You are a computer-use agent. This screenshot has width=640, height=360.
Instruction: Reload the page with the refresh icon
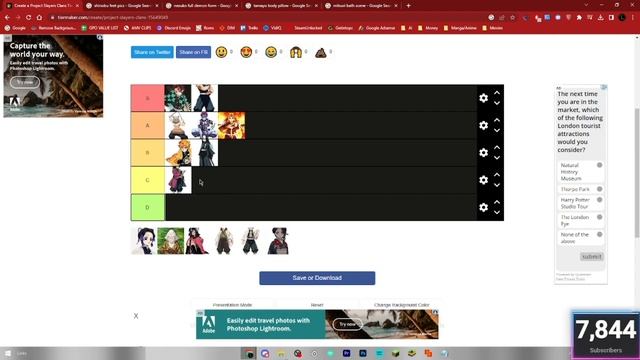click(x=29, y=18)
